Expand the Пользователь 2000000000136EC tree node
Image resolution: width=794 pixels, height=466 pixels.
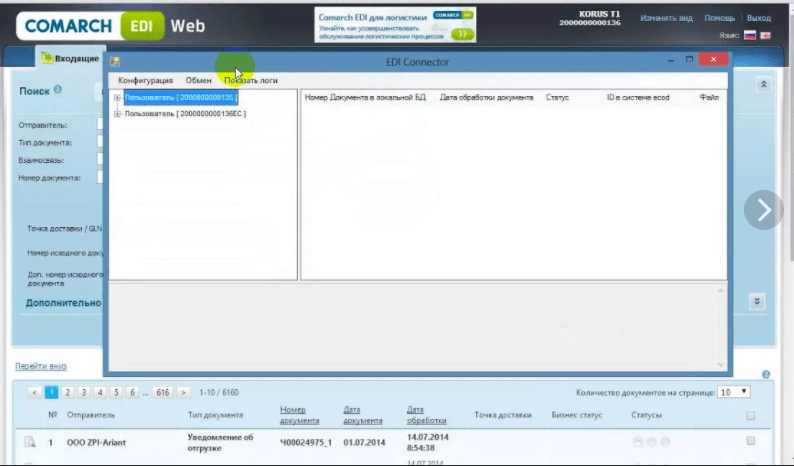tap(118, 114)
